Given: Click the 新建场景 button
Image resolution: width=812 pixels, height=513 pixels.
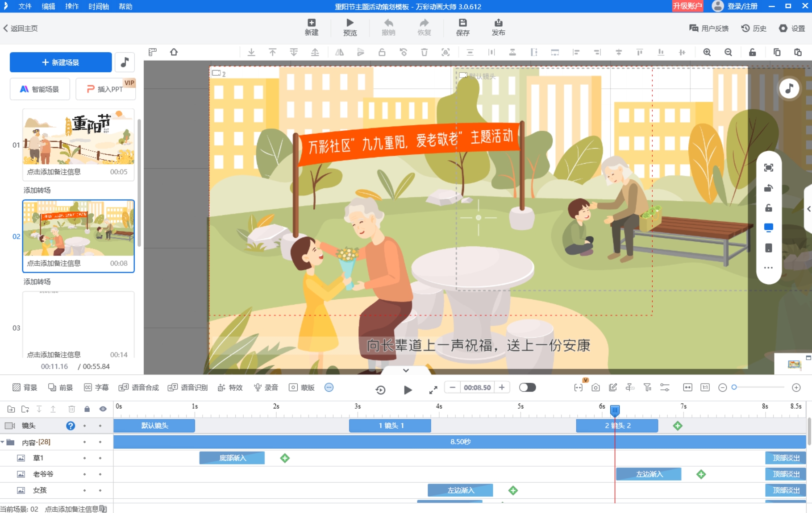Looking at the screenshot, I should point(61,62).
